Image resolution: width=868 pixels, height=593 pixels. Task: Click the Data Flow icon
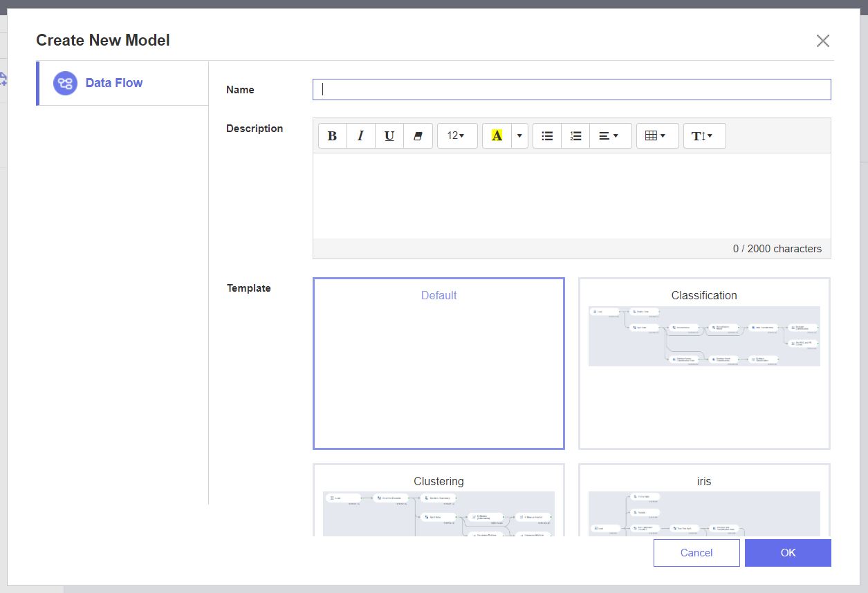point(65,84)
